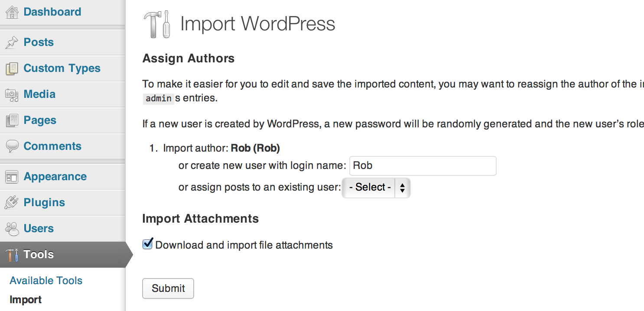Viewport: 644px width, 311px height.
Task: Open the existing user Select dropdown
Action: pyautogui.click(x=376, y=188)
